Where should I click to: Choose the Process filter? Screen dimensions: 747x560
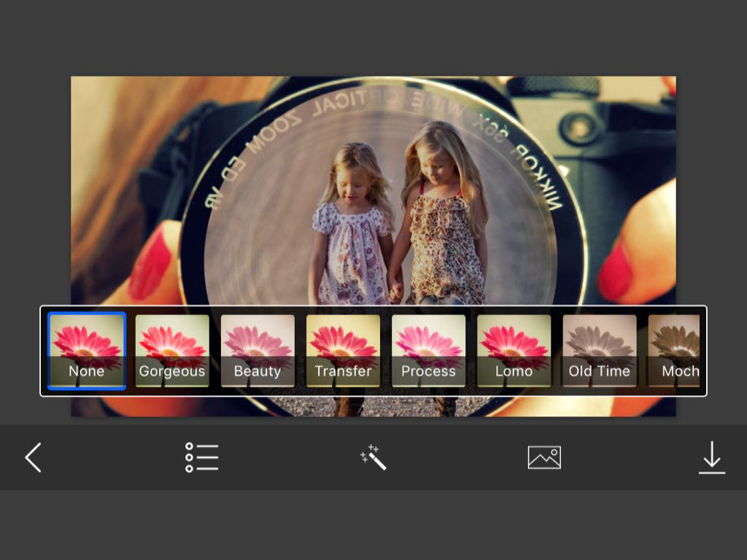point(428,351)
